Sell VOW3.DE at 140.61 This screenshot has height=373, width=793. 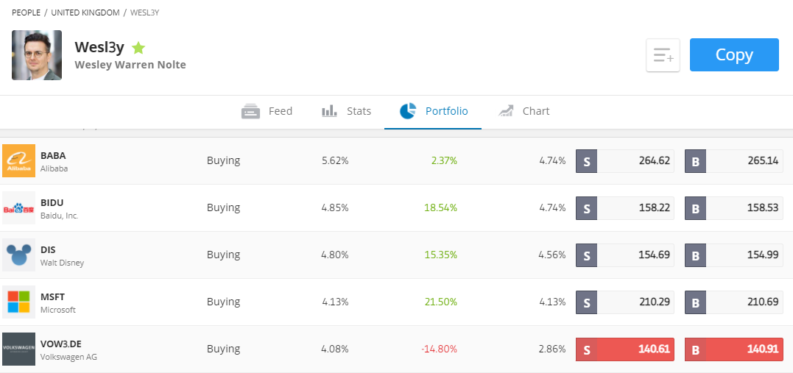[x=625, y=349]
